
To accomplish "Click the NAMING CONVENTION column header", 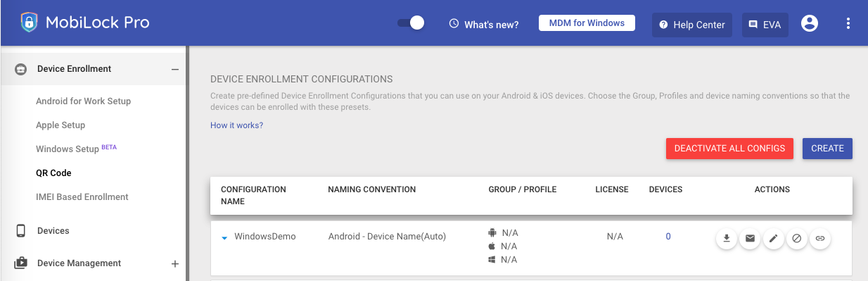I will 372,189.
